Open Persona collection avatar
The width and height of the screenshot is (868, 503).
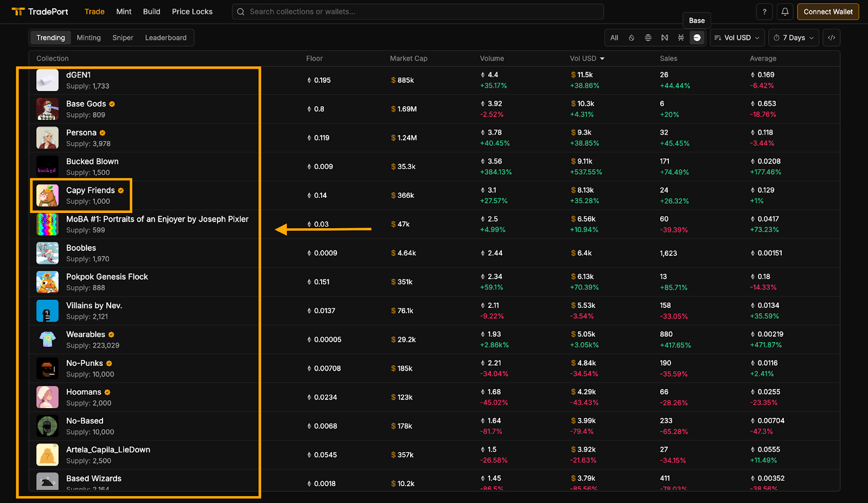click(47, 138)
